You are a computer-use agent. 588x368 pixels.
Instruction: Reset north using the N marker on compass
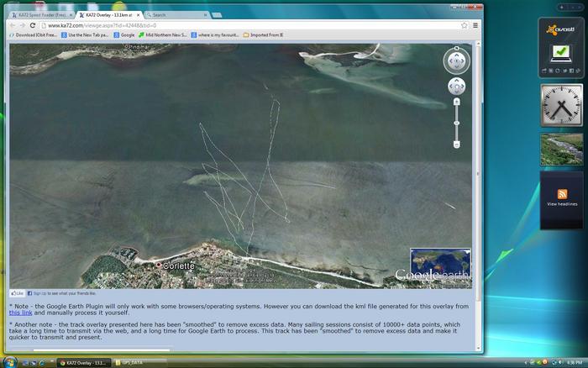coord(456,48)
